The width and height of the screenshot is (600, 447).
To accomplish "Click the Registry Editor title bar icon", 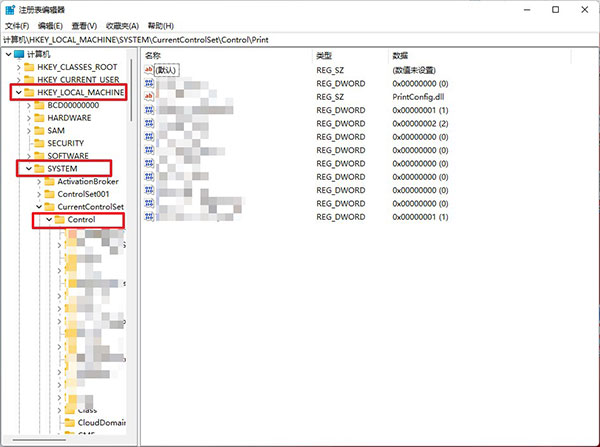I will pos(11,9).
